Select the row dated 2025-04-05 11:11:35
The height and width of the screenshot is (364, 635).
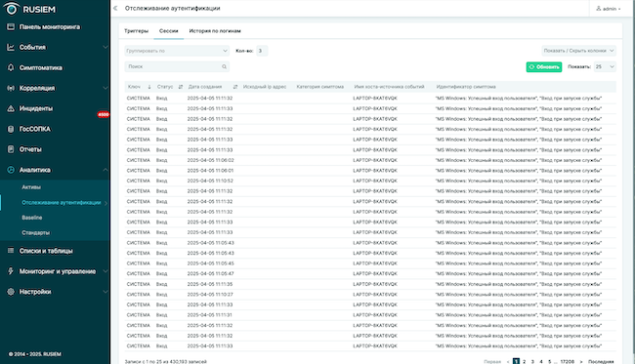pos(370,284)
